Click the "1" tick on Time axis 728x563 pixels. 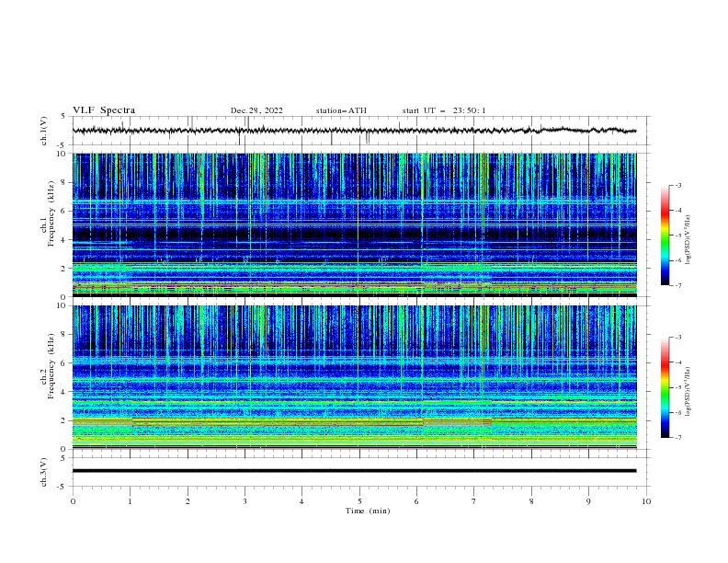[x=130, y=501]
